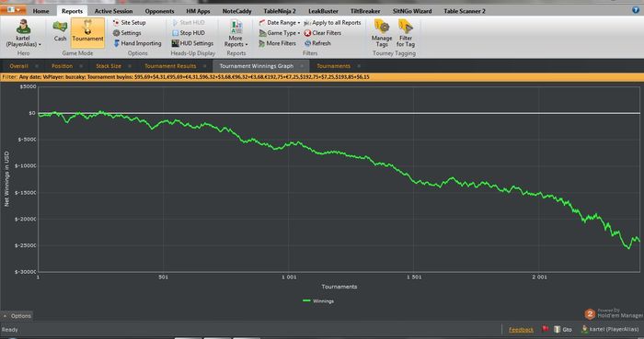Refresh the report data

317,43
